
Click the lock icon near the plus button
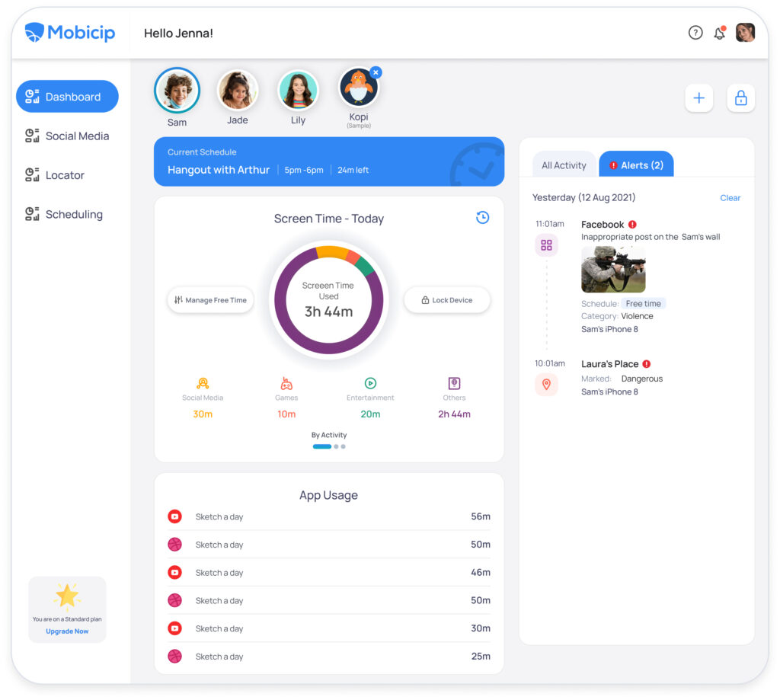(x=740, y=98)
